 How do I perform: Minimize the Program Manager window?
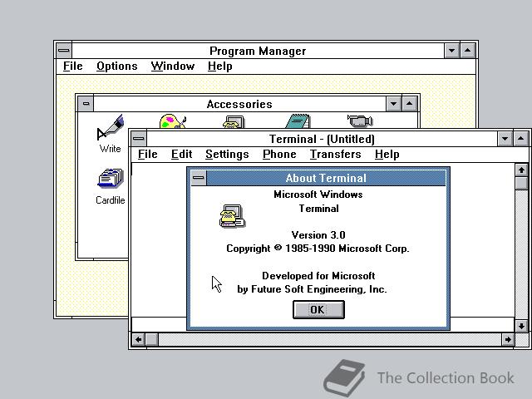coord(451,51)
